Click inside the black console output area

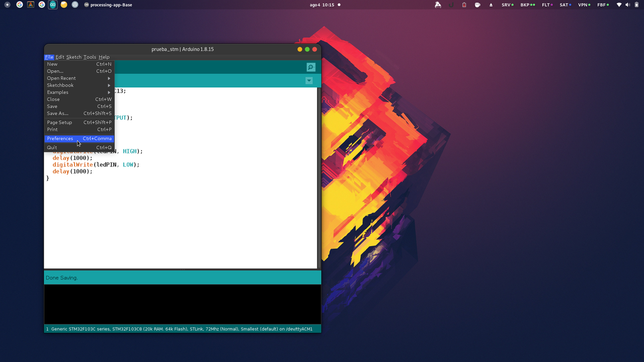pyautogui.click(x=182, y=304)
